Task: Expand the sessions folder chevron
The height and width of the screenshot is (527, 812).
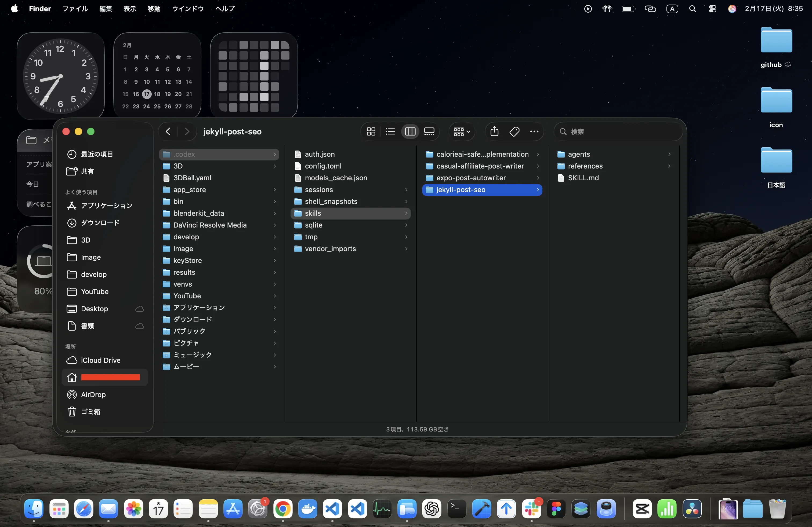Action: (x=406, y=189)
